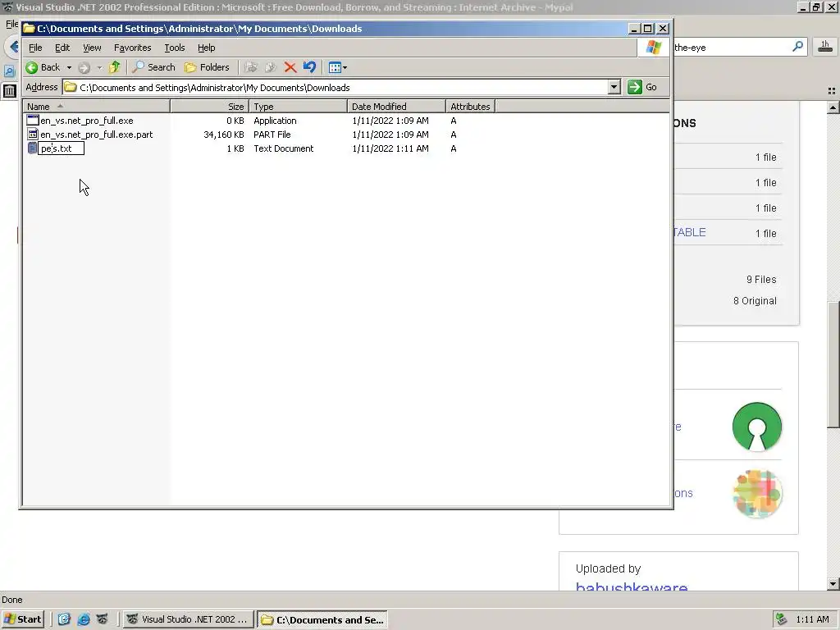
Task: Click the 1/11/2022 1:11 AM date cell
Action: (390, 148)
